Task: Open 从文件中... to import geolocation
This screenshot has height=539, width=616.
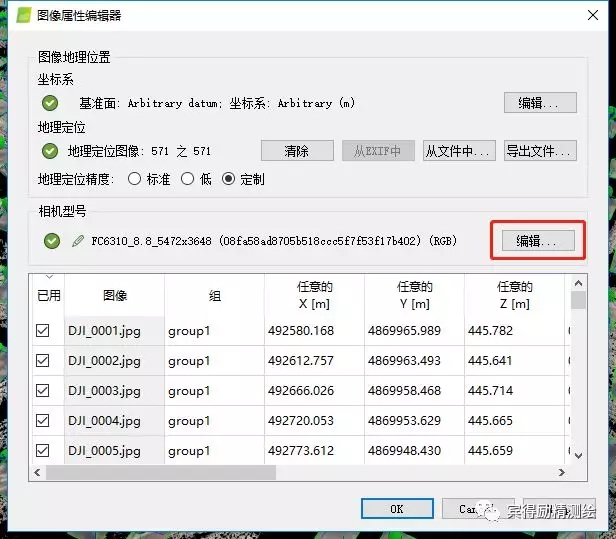Action: (x=459, y=151)
